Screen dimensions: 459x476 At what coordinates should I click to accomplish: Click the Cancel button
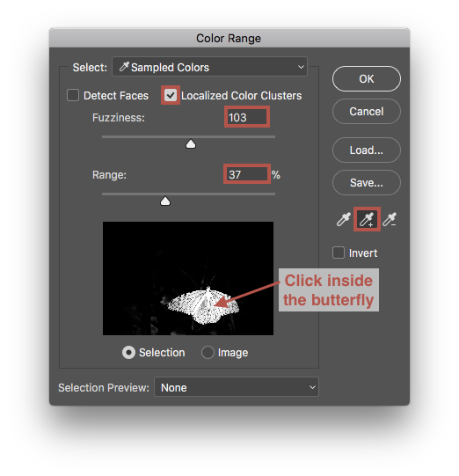[367, 112]
